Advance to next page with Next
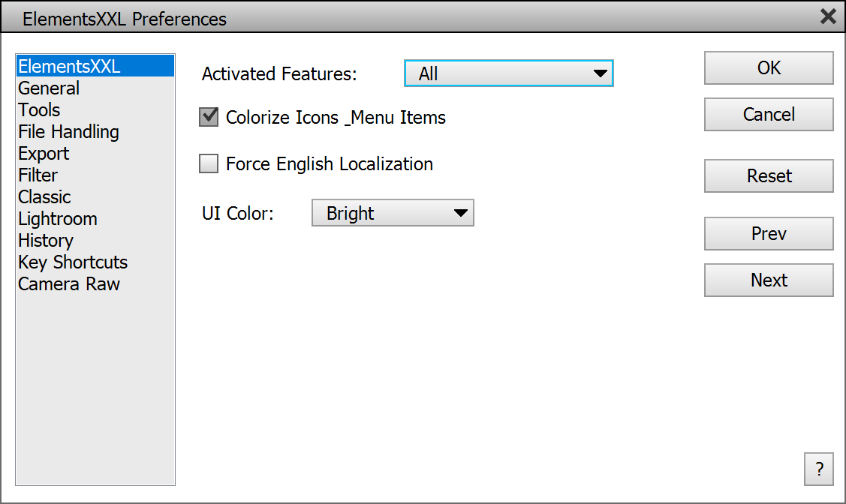The height and width of the screenshot is (504, 846). [769, 280]
